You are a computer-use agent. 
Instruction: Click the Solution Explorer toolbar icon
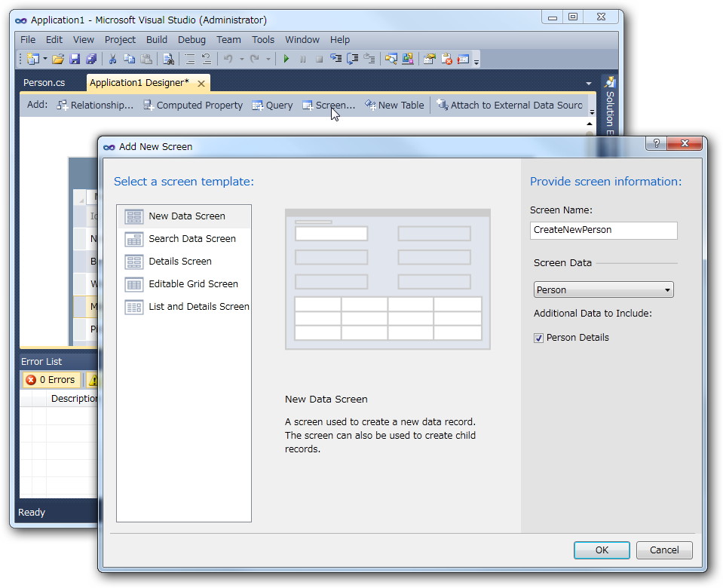click(x=391, y=59)
